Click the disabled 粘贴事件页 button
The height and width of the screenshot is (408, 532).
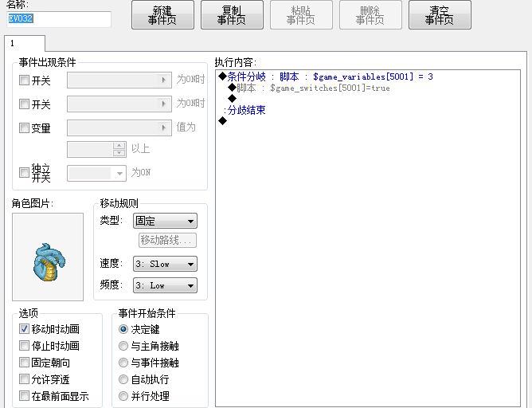(301, 15)
